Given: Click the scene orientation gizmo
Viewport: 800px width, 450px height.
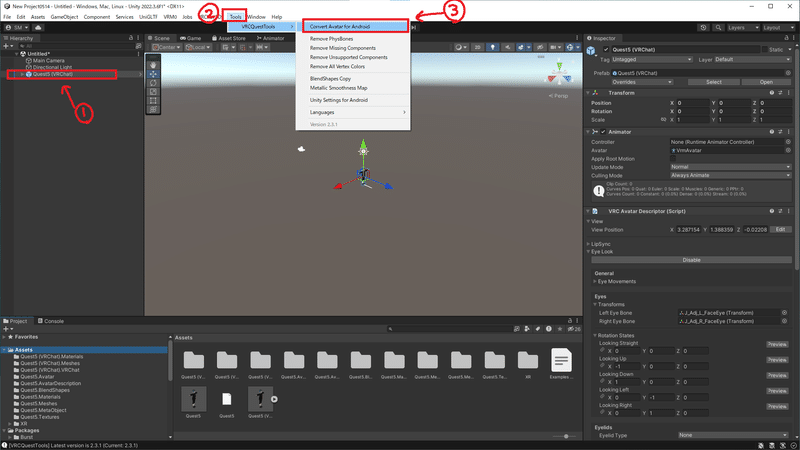Looking at the screenshot, I should (559, 73).
